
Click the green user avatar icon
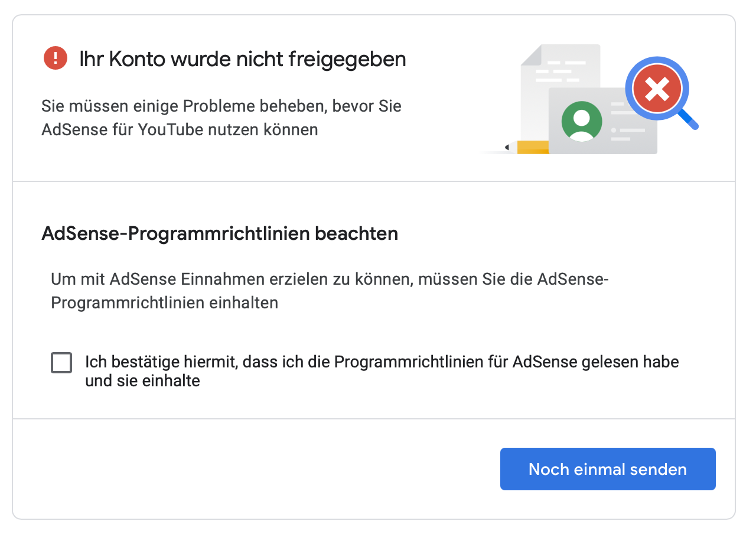coord(582,121)
